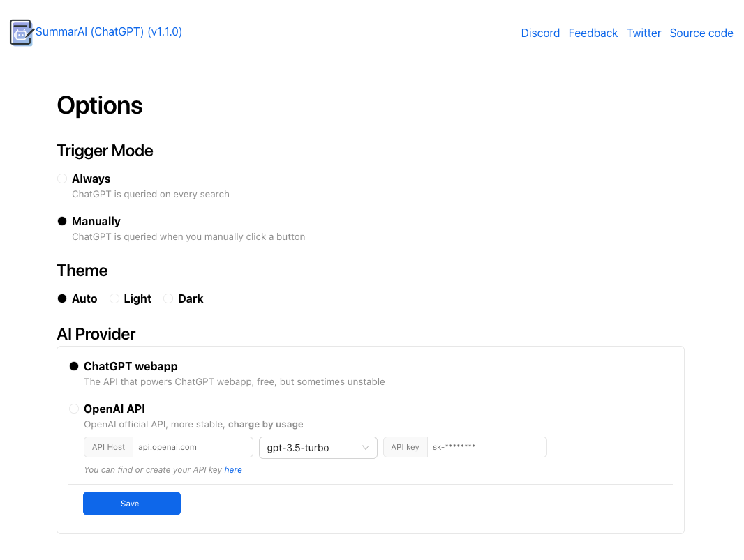
Task: Open the Feedback link
Action: [x=593, y=33]
